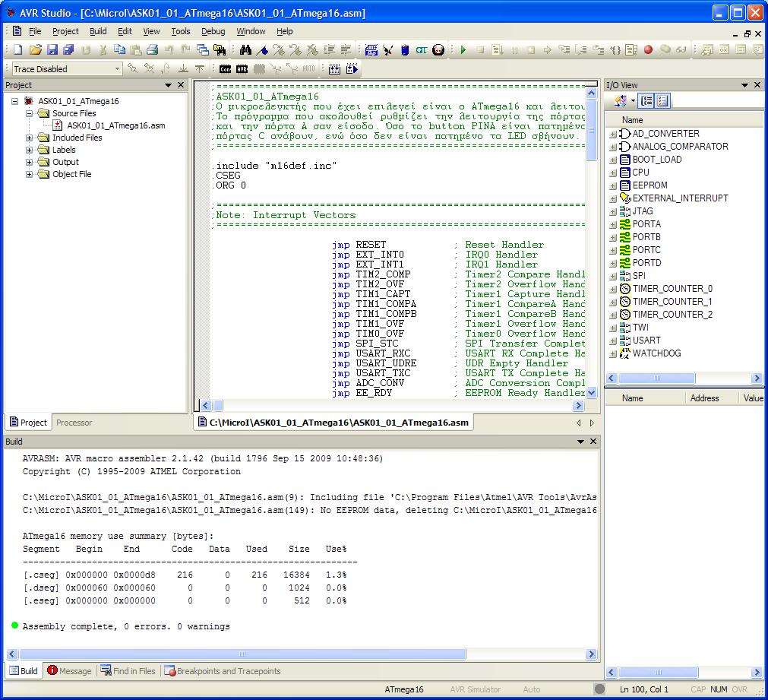Expand AD_CONVERTER in I/O View
The height and width of the screenshot is (700, 768).
coord(613,134)
